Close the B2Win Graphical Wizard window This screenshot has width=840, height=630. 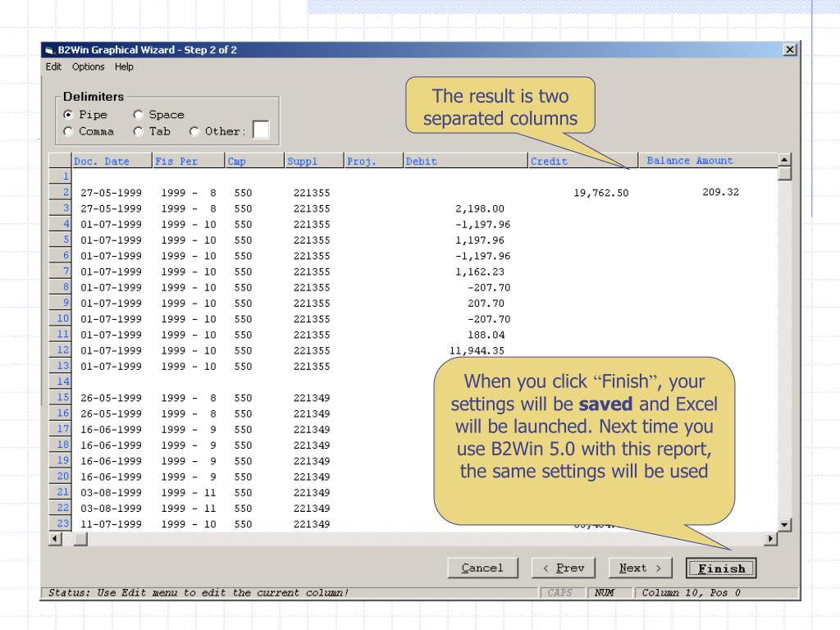tap(789, 50)
